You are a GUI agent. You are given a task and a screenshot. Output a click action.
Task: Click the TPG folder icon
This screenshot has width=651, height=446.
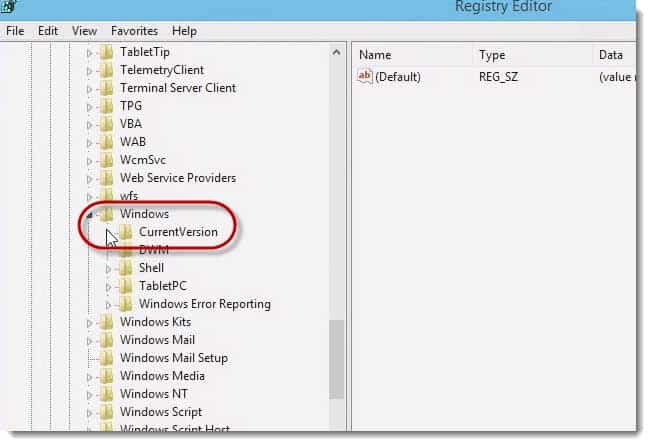point(107,106)
